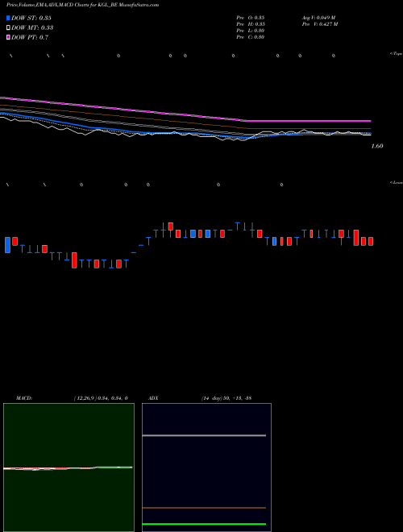Click the 'Avg V: 0.049 M' volume text

[x=318, y=17]
